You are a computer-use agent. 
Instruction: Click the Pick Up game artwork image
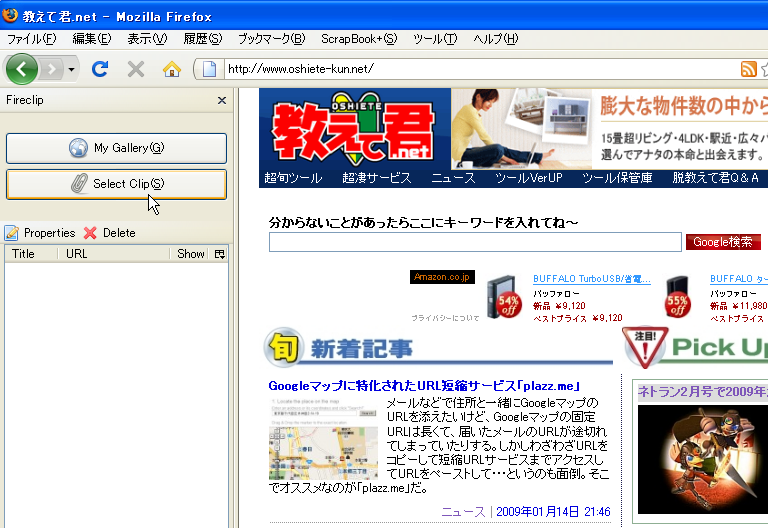coord(703,459)
